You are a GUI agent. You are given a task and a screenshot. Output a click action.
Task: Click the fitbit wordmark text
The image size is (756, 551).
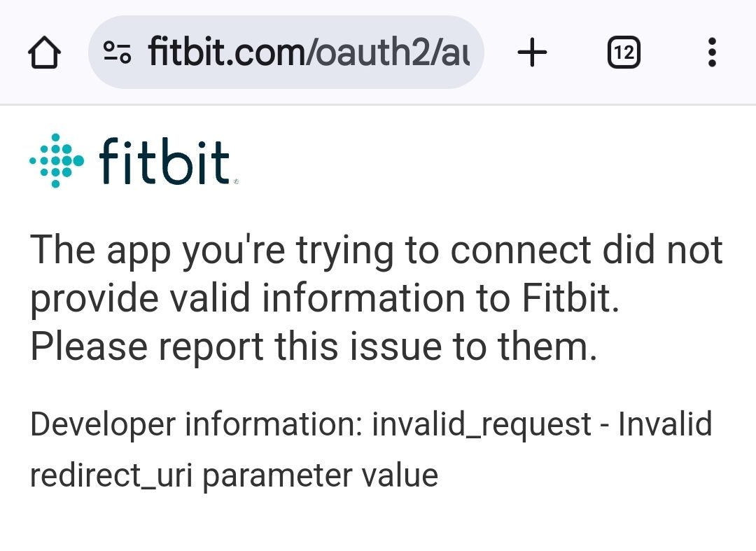[x=164, y=161]
